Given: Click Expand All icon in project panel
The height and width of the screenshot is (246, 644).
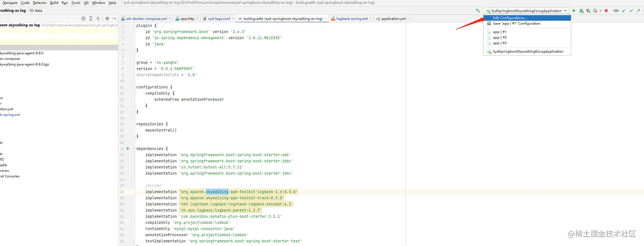Looking at the screenshot, I should pos(91,19).
